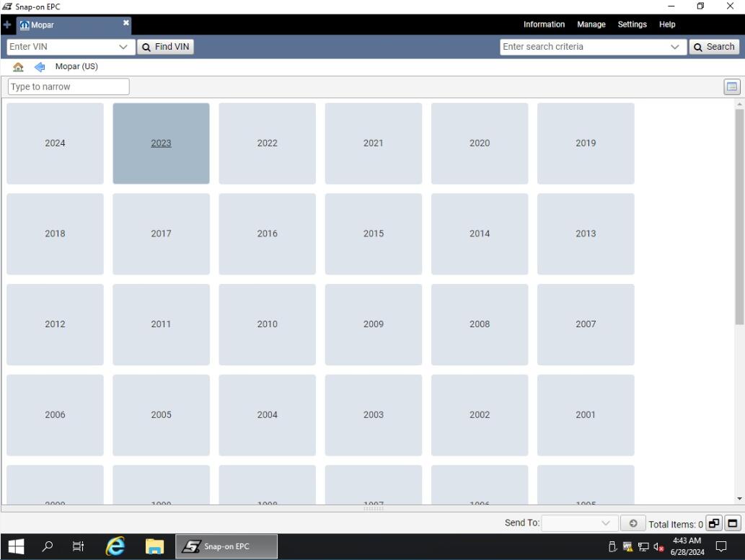Image resolution: width=745 pixels, height=560 pixels.
Task: Select the 2005 year tile
Action: point(161,415)
